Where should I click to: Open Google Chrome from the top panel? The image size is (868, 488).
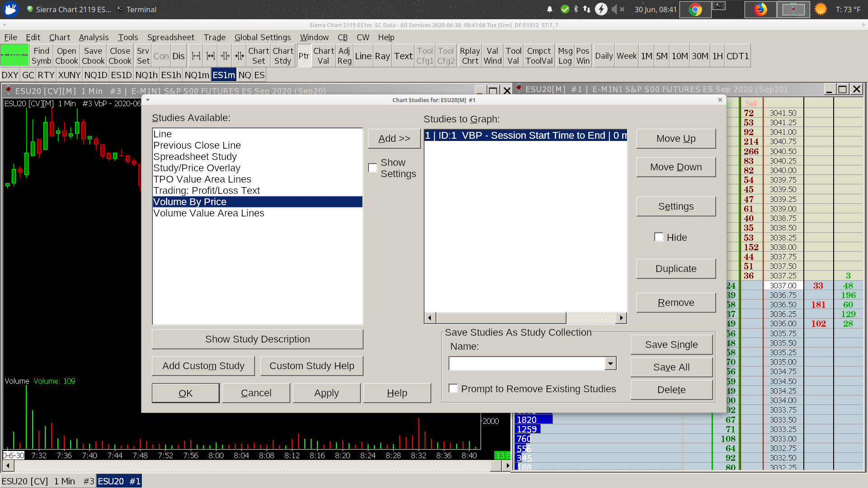tap(695, 9)
